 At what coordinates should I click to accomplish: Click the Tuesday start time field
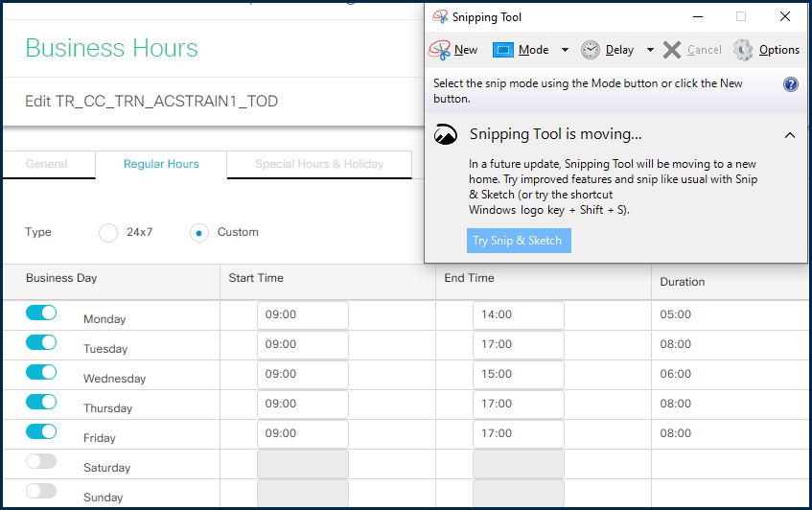(x=303, y=345)
